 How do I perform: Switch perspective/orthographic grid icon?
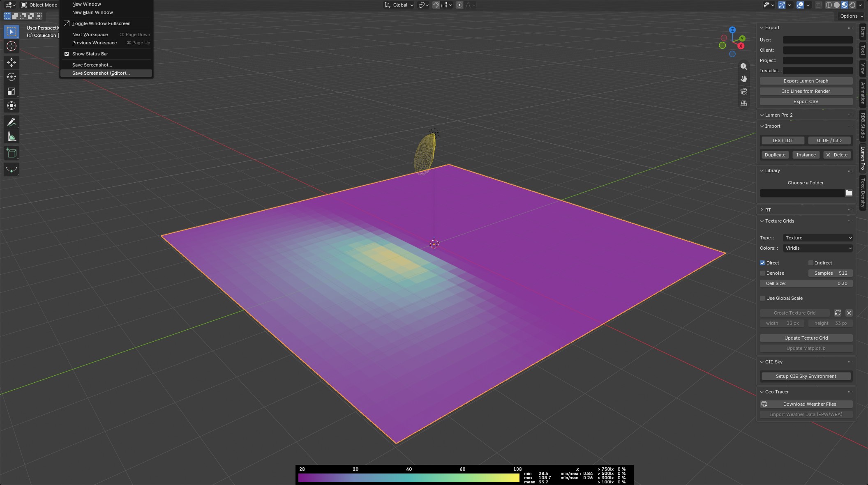pyautogui.click(x=743, y=103)
